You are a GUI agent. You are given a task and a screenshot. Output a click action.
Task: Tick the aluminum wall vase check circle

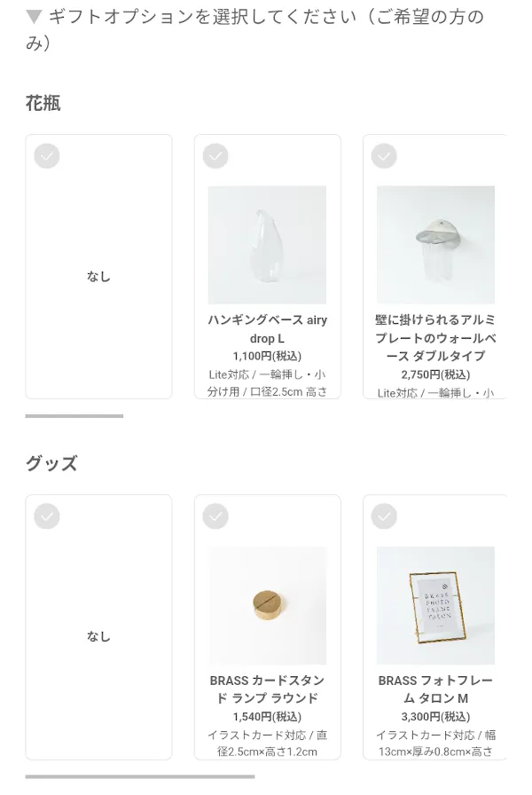pyautogui.click(x=384, y=156)
